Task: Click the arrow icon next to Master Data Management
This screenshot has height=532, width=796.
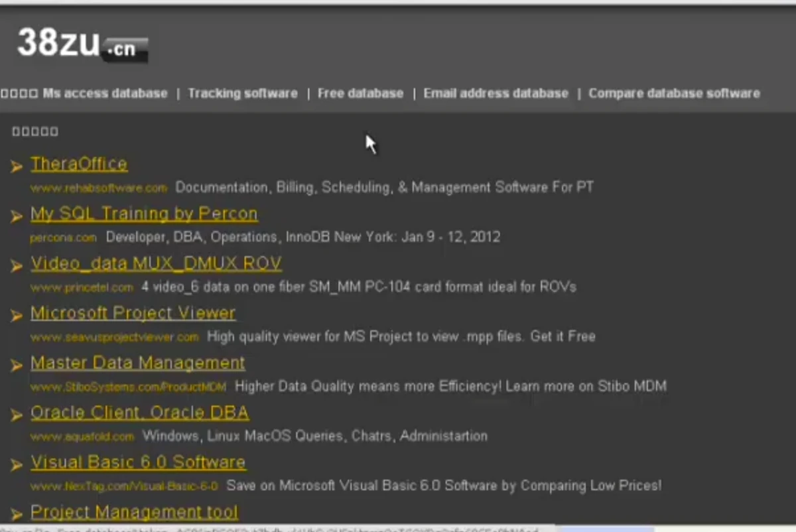Action: [17, 365]
